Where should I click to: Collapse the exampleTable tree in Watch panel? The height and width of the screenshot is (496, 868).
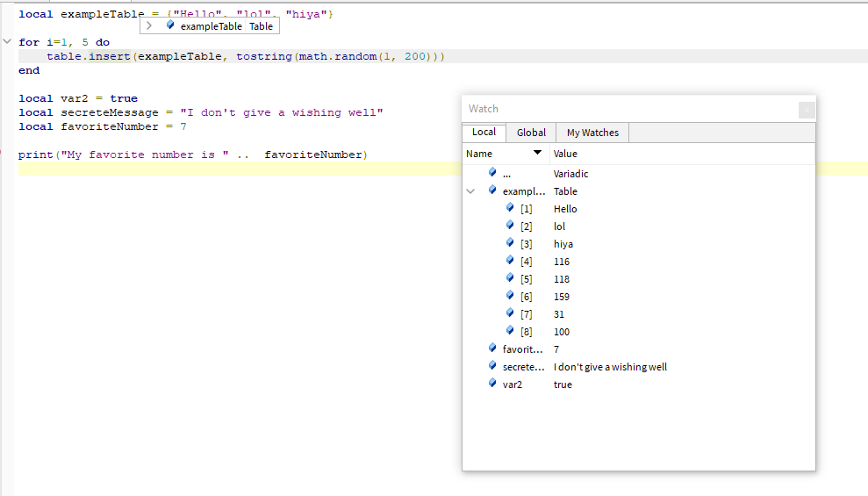click(471, 190)
